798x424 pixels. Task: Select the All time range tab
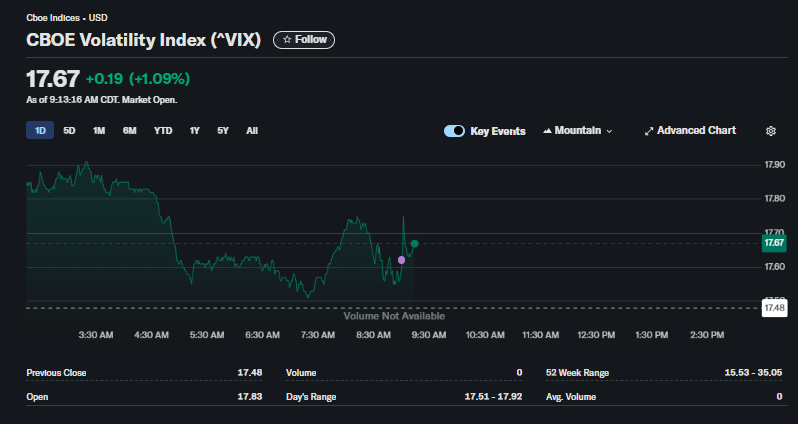tap(252, 131)
